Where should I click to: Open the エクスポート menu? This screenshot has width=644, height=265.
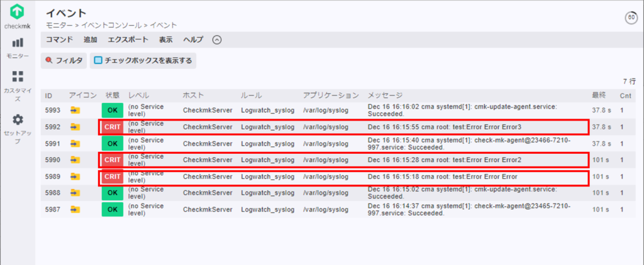pos(128,40)
